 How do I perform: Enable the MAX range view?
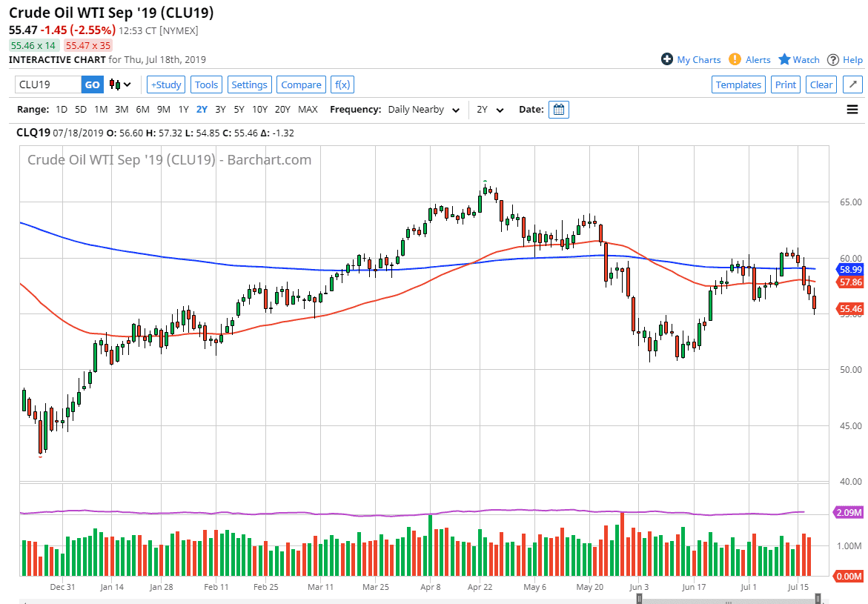point(308,109)
